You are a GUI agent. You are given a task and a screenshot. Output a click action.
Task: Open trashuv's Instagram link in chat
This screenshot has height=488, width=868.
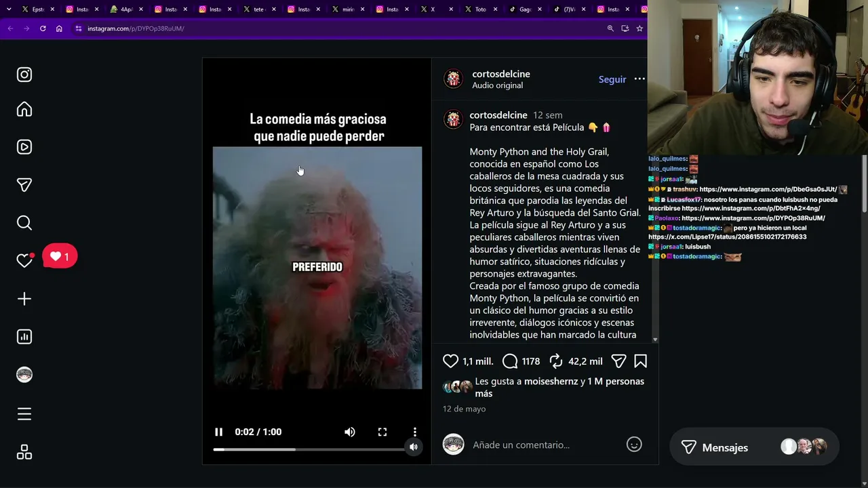pos(768,190)
